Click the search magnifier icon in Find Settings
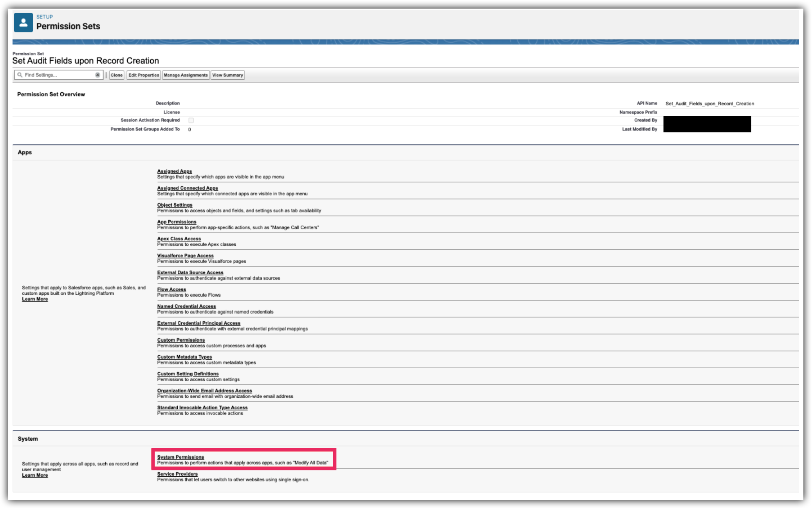 coord(20,75)
